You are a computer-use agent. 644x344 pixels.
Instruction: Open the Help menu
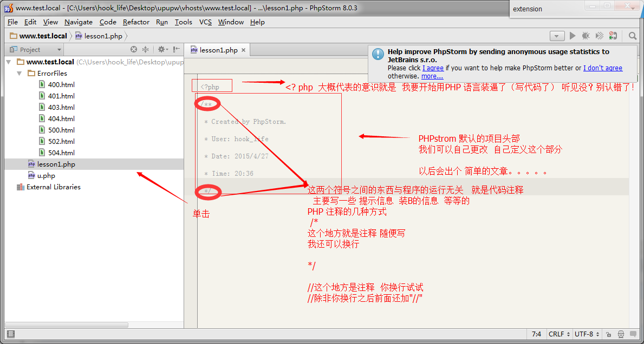257,22
